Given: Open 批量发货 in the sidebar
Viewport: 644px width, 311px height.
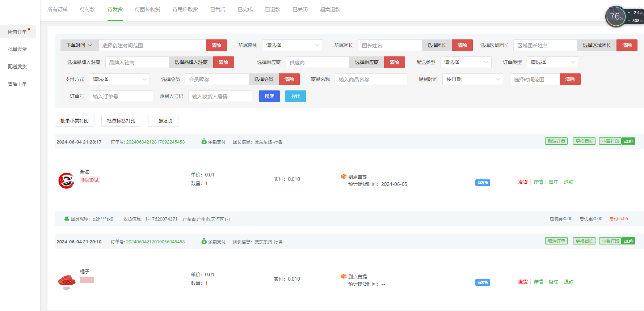Looking at the screenshot, I should [x=17, y=49].
